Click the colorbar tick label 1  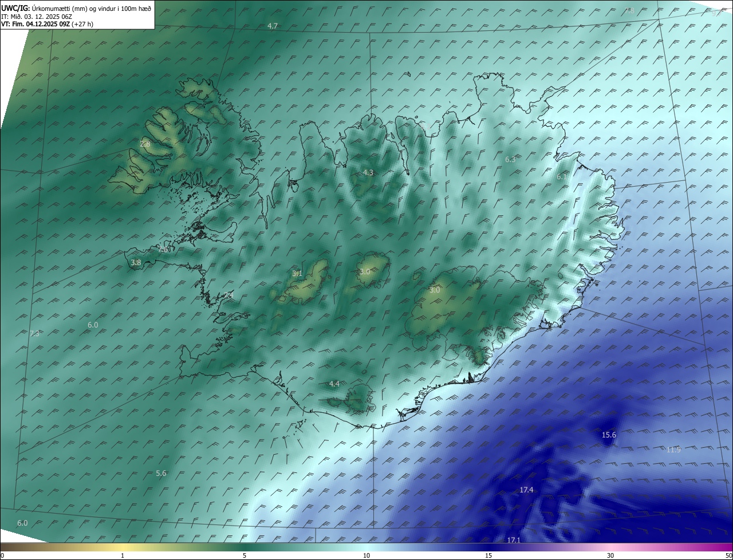123,555
